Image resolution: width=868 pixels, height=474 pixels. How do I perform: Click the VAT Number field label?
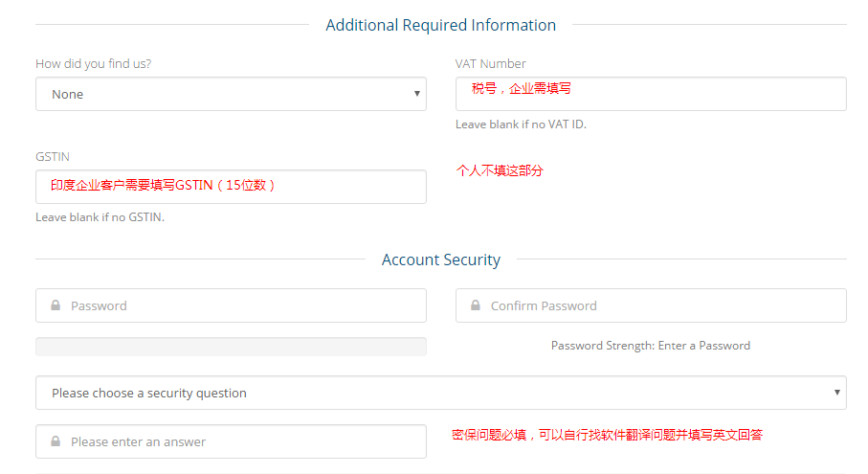point(491,64)
